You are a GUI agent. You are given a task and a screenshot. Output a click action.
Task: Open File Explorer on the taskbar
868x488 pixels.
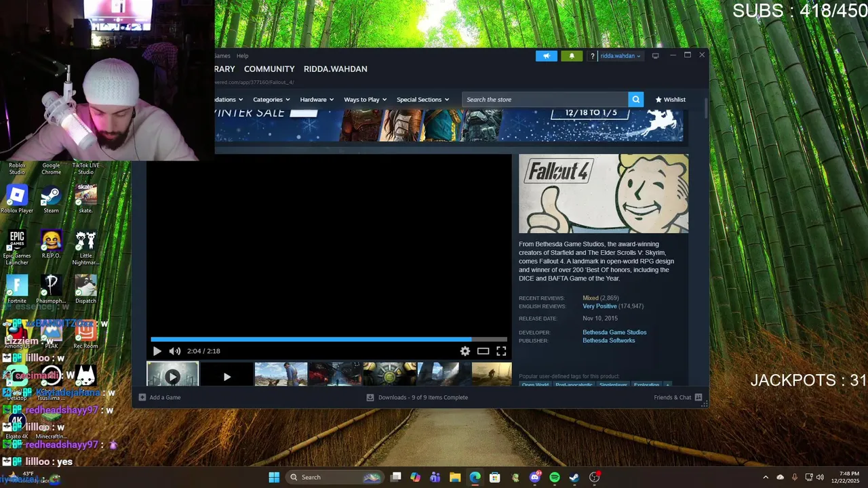pyautogui.click(x=455, y=477)
